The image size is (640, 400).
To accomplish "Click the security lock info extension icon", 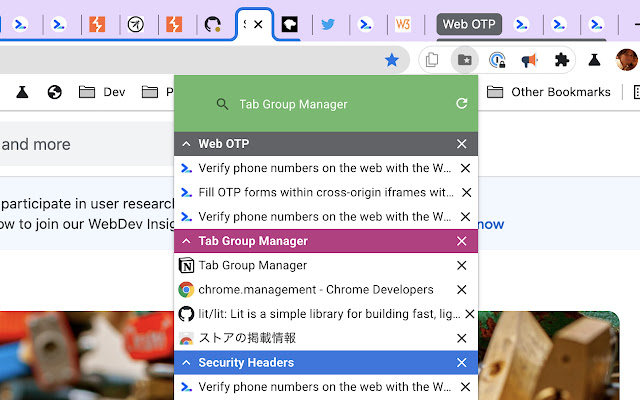I will coord(497,60).
